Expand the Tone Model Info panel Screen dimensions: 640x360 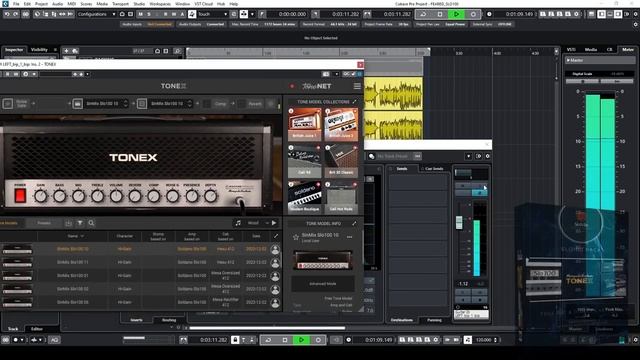point(354,223)
